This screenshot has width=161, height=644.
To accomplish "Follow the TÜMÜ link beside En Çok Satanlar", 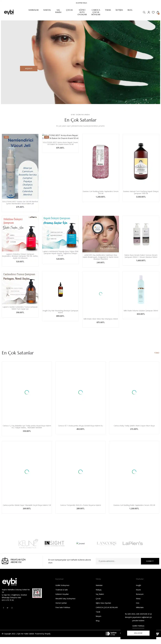I will (156, 353).
